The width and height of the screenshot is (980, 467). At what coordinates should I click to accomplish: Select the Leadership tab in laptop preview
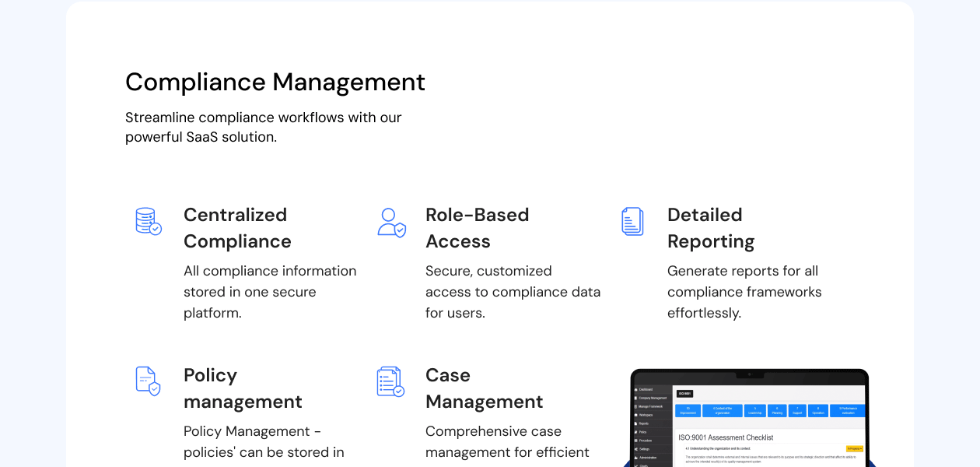click(754, 410)
